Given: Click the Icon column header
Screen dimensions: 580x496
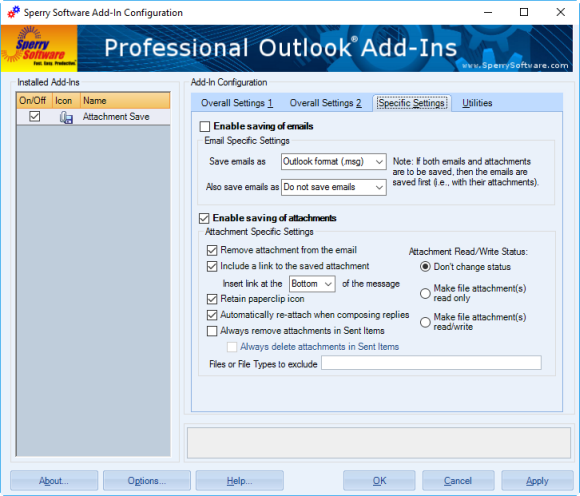Looking at the screenshot, I should click(x=66, y=101).
